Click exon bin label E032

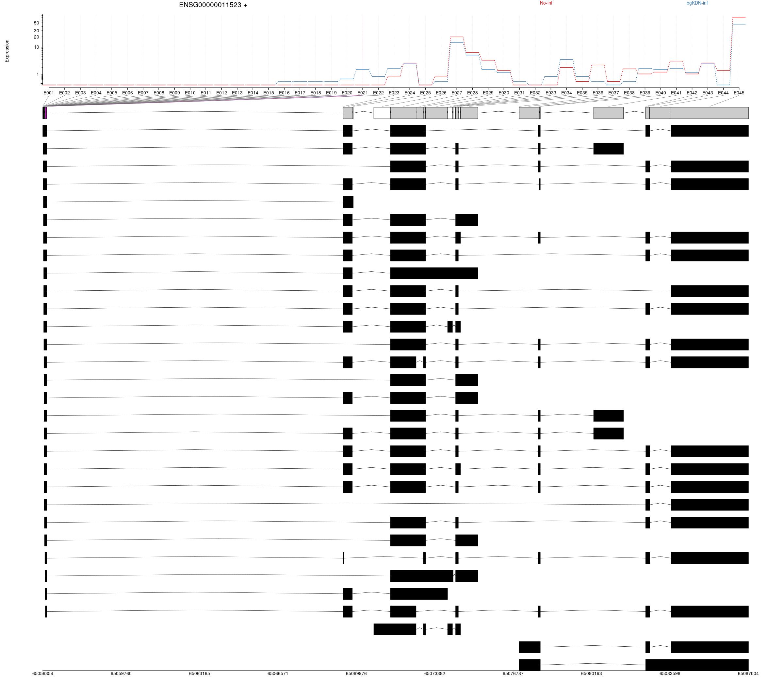(535, 93)
